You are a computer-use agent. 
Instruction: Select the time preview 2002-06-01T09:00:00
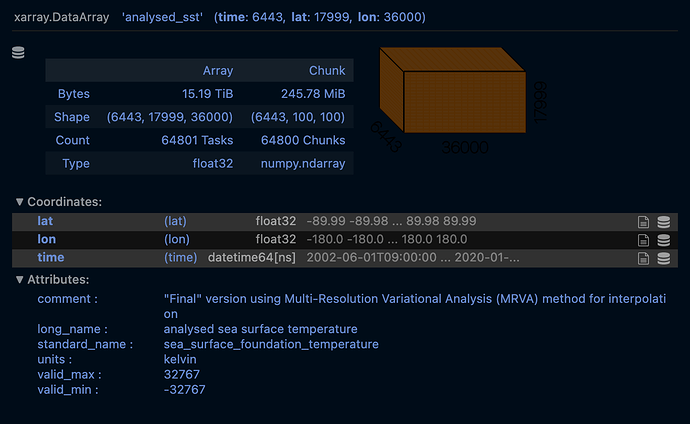[372, 257]
